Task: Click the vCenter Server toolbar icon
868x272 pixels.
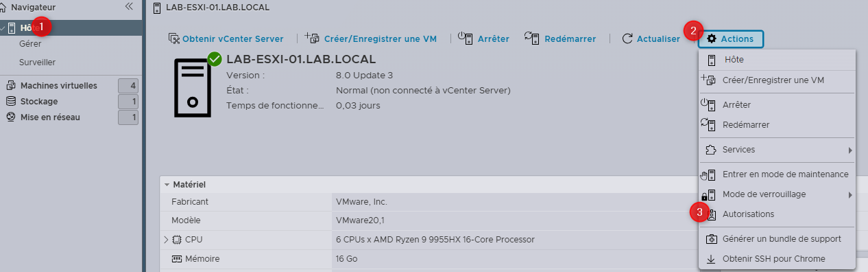Action: click(x=174, y=39)
